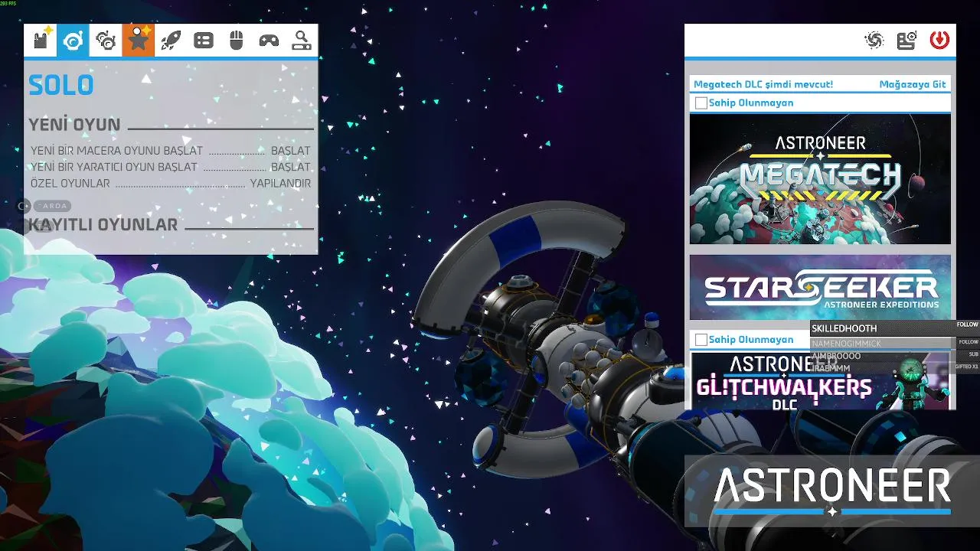This screenshot has width=980, height=551.
Task: Toggle Sahip Olunmayan checkbox above Megatech
Action: click(701, 103)
